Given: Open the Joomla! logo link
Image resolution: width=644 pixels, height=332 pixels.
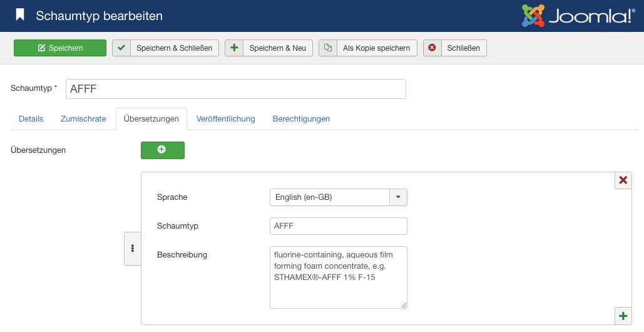Looking at the screenshot, I should coord(578,16).
